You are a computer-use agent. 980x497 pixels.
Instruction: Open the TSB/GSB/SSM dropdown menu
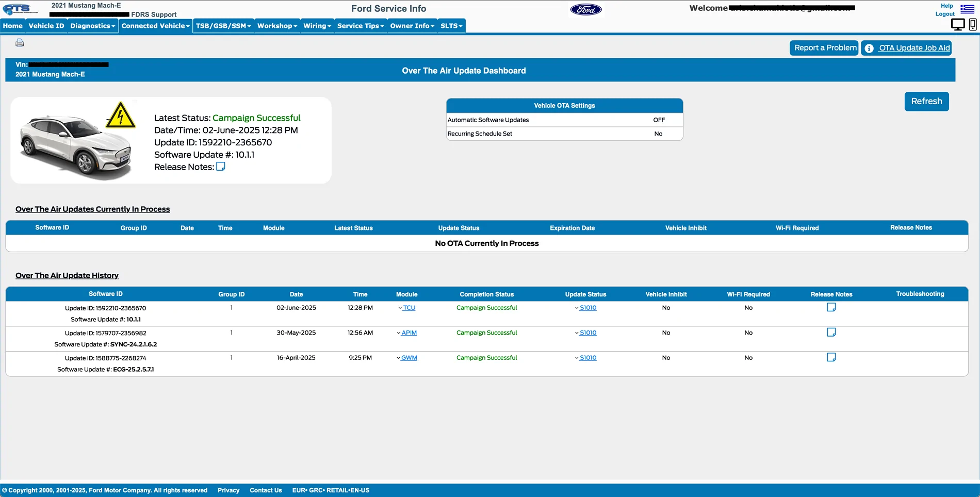tap(223, 26)
